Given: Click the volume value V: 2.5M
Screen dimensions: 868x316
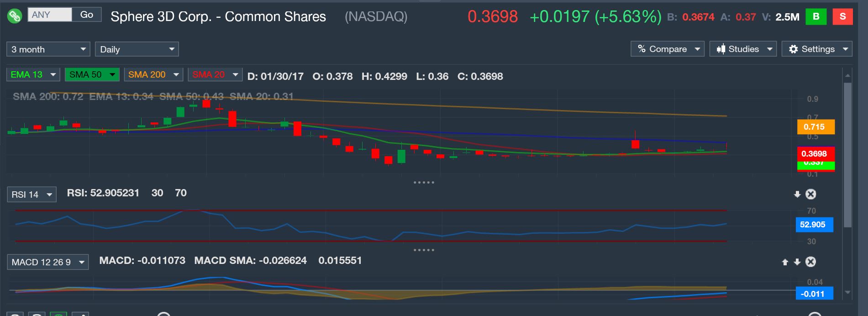Looking at the screenshot, I should click(781, 17).
